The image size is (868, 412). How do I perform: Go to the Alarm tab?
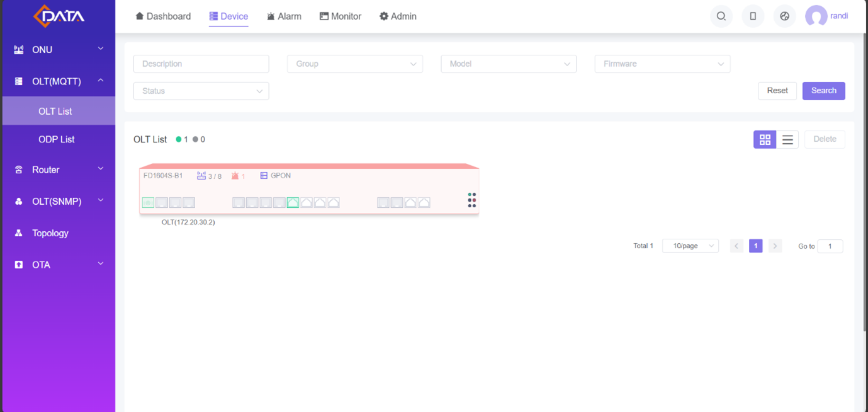pos(283,16)
